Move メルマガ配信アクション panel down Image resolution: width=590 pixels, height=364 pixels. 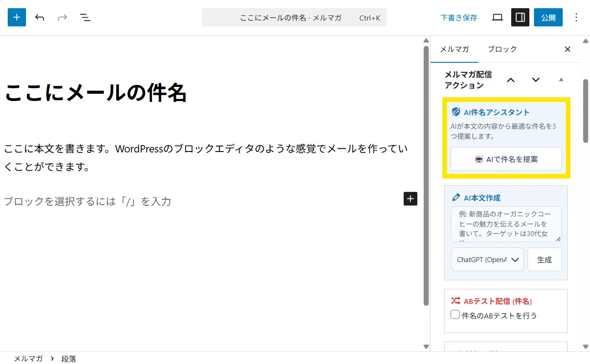pyautogui.click(x=536, y=80)
